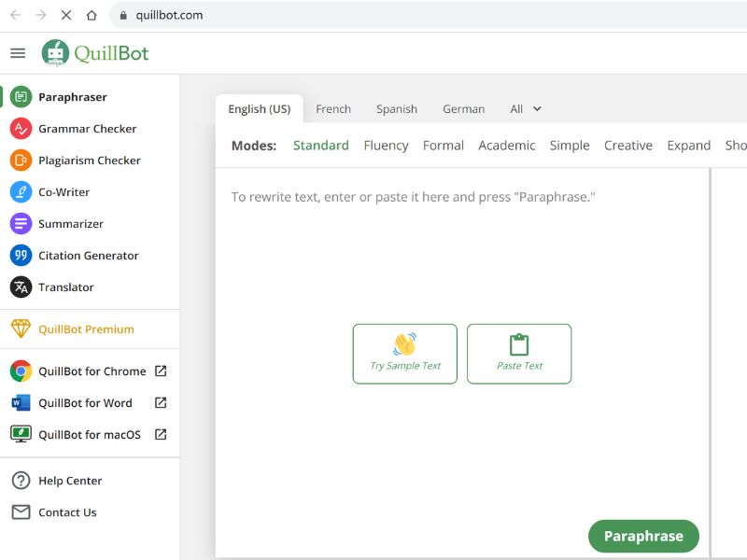Switch to the German language tab
This screenshot has width=747, height=560.
click(x=463, y=109)
